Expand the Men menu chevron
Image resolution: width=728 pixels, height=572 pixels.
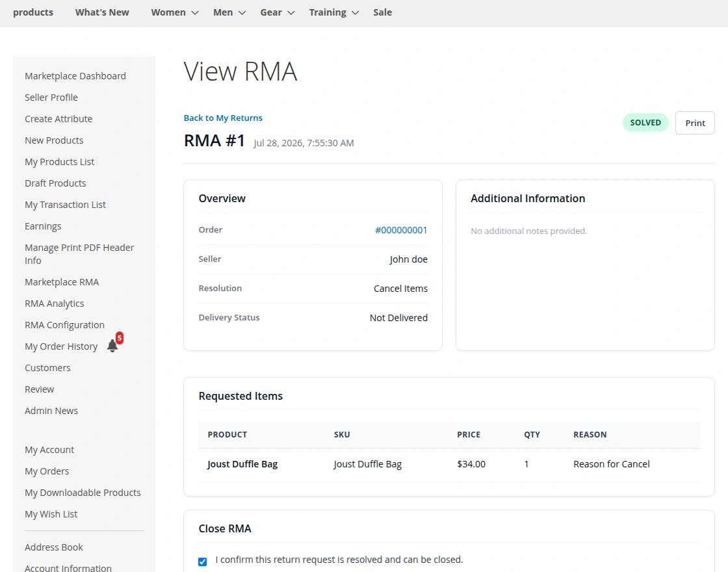point(242,13)
